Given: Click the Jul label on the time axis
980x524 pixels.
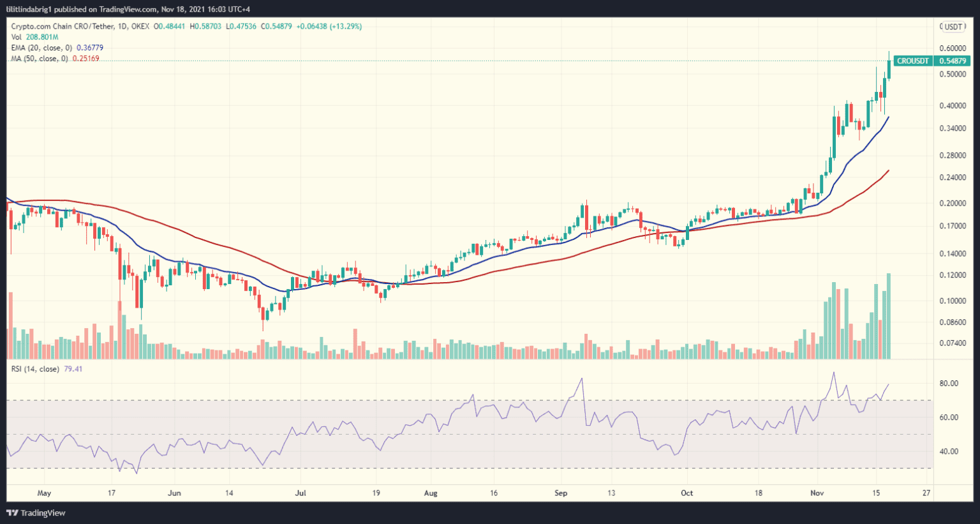Looking at the screenshot, I should pos(301,493).
